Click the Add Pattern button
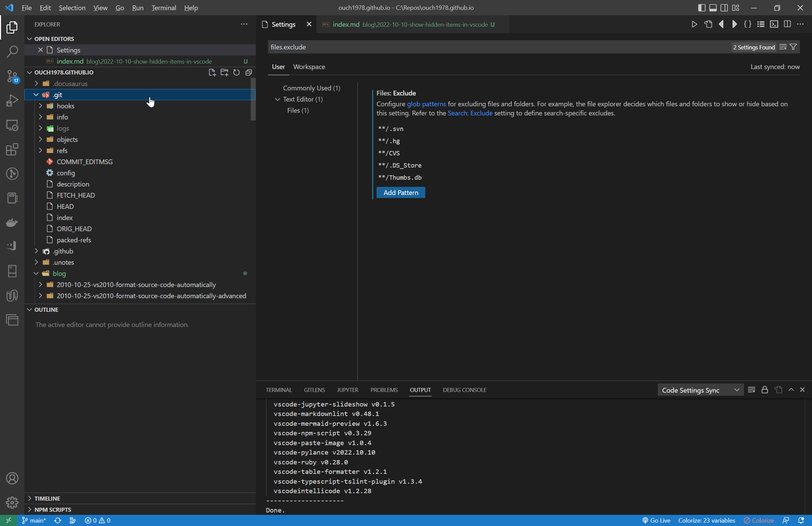 pyautogui.click(x=401, y=193)
